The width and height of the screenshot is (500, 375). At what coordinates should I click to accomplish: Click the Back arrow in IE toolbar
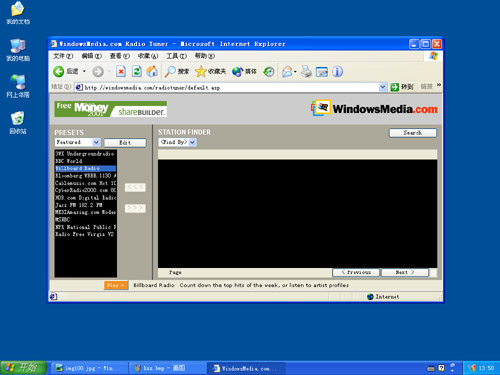59,71
